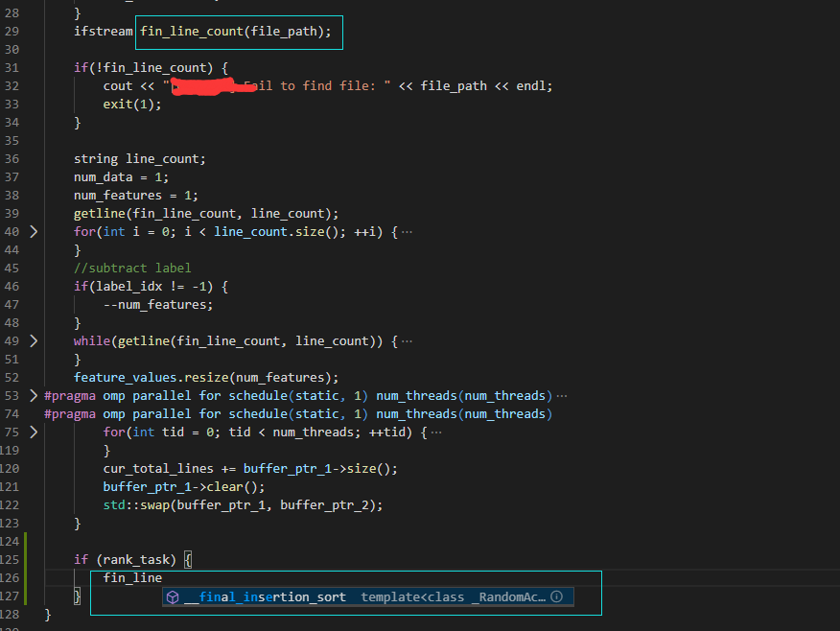Click the ellipsis after the tid for loop
840x631 pixels.
click(436, 432)
